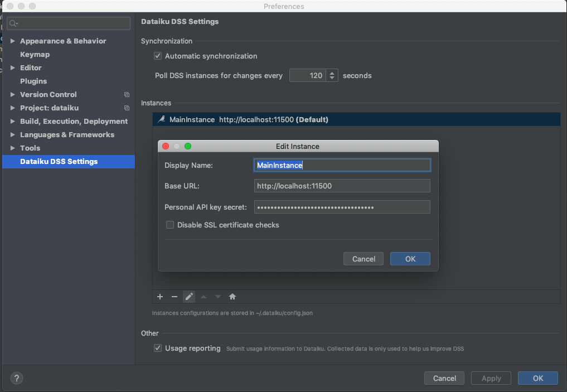The image size is (567, 392).
Task: Click OK in Preferences window
Action: coord(537,378)
